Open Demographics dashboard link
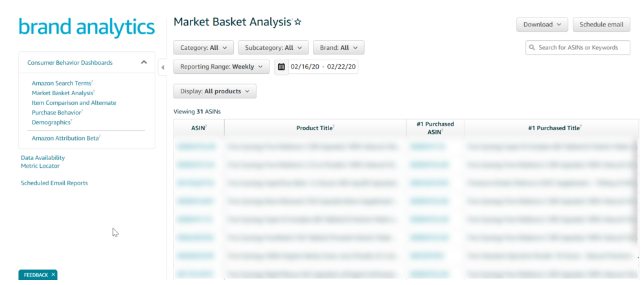The width and height of the screenshot is (644, 285). pos(51,122)
